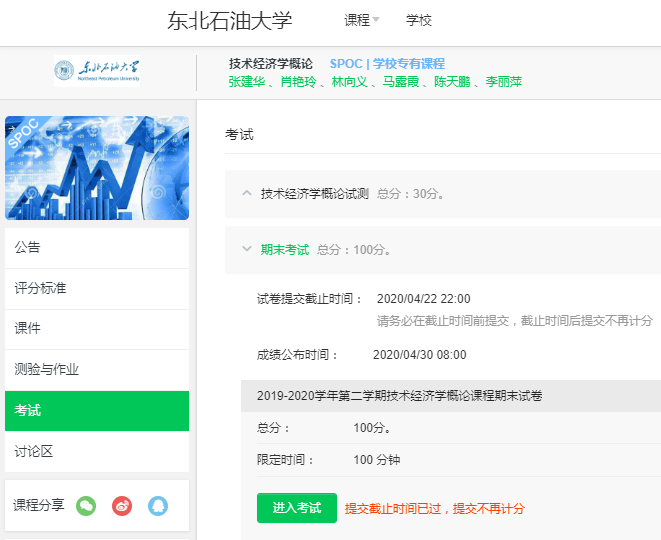The height and width of the screenshot is (540, 661).
Task: Go to 评分标准 sidebar tab
Action: coord(96,288)
